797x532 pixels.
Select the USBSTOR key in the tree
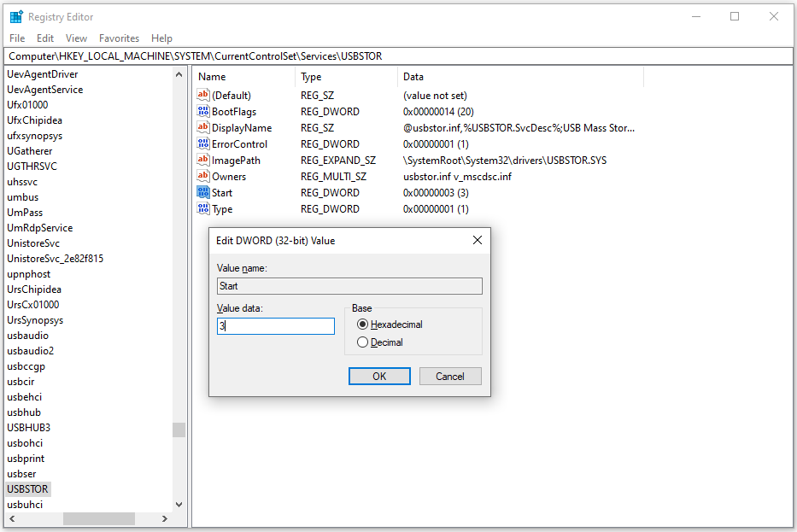27,488
